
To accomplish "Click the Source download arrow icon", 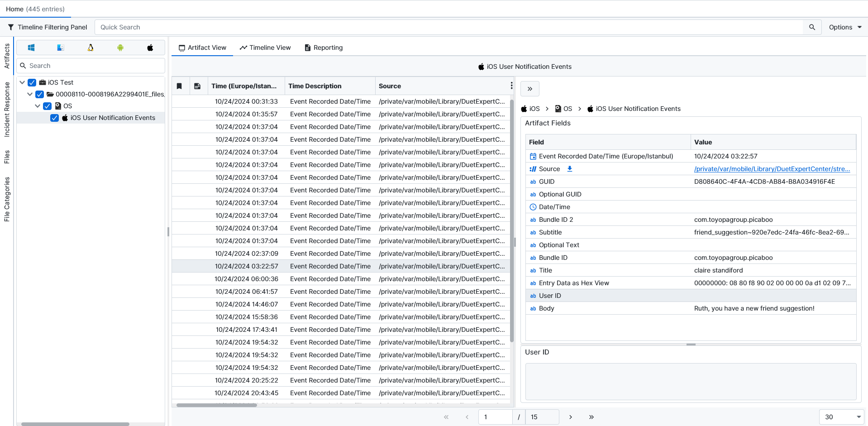I will pyautogui.click(x=570, y=169).
